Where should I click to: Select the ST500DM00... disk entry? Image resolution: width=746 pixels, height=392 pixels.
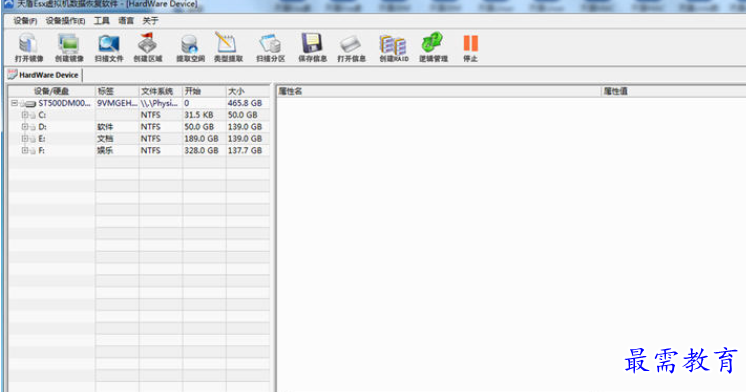[x=64, y=103]
